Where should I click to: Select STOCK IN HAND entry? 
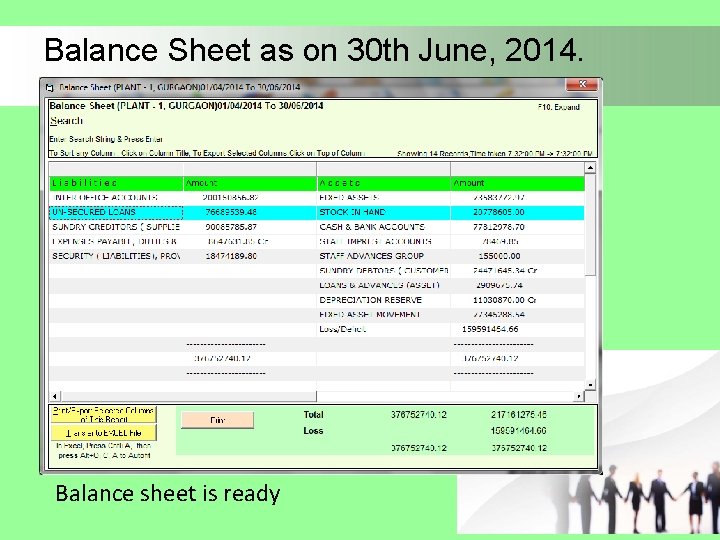click(352, 212)
